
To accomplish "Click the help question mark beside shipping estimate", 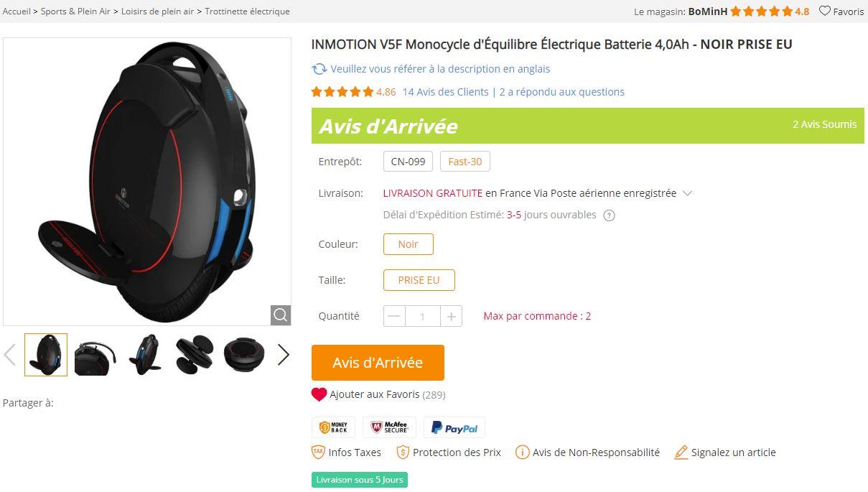I will pos(609,215).
